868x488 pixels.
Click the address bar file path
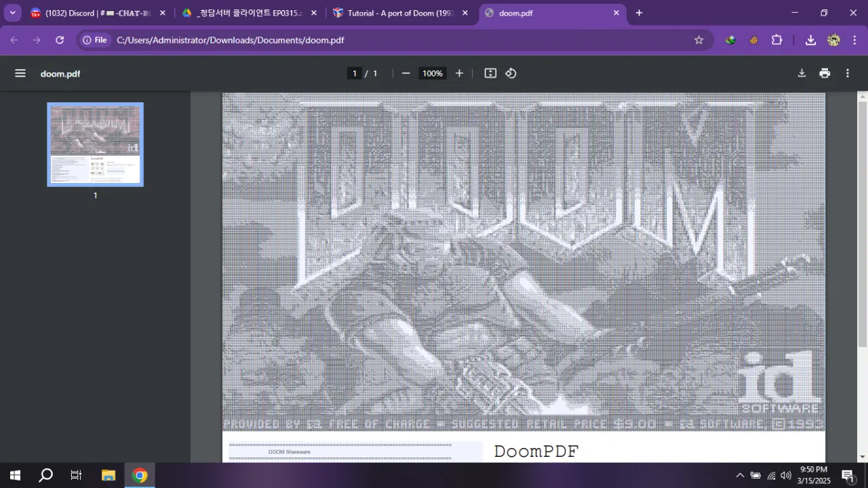click(231, 40)
